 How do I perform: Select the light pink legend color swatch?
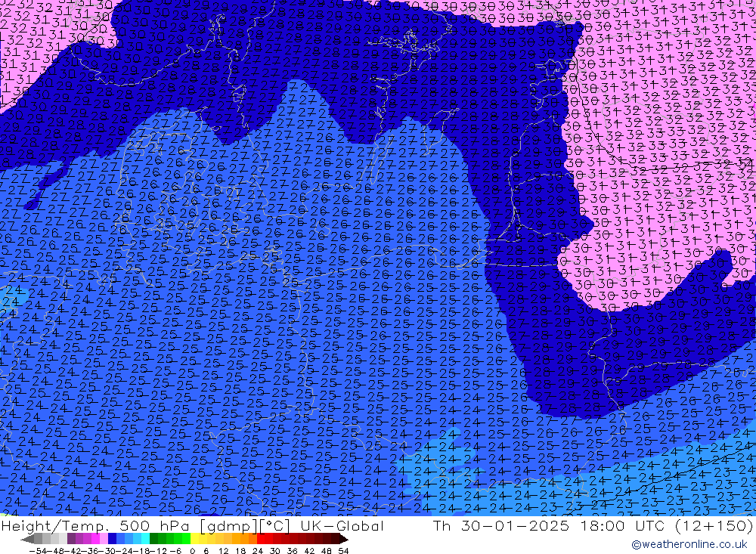click(x=104, y=540)
